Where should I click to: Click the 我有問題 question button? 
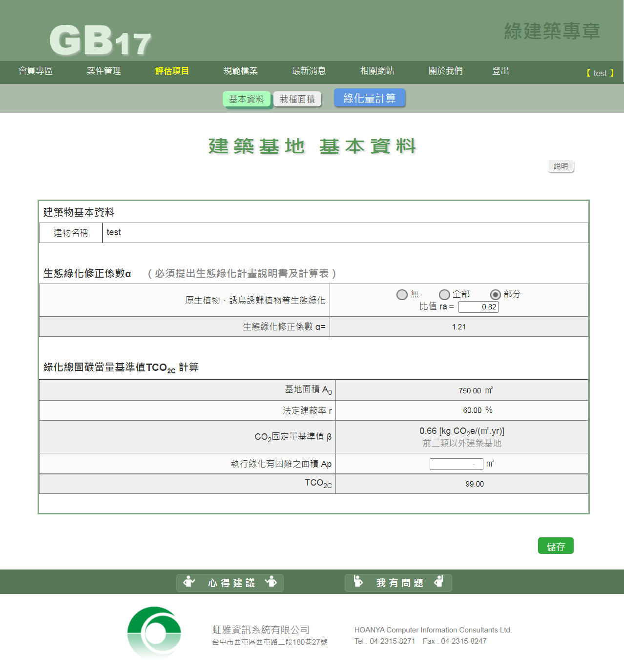[398, 583]
